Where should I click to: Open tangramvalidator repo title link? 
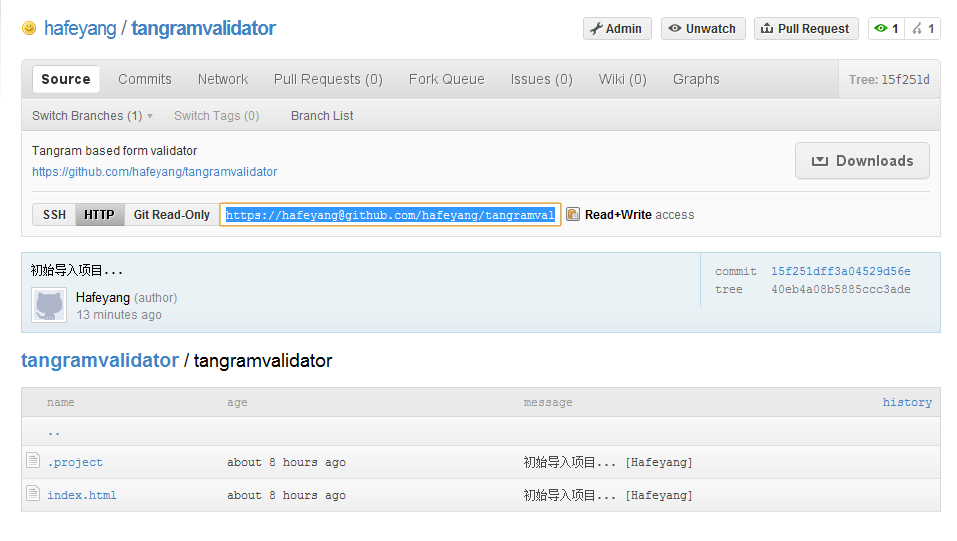pyautogui.click(x=203, y=28)
